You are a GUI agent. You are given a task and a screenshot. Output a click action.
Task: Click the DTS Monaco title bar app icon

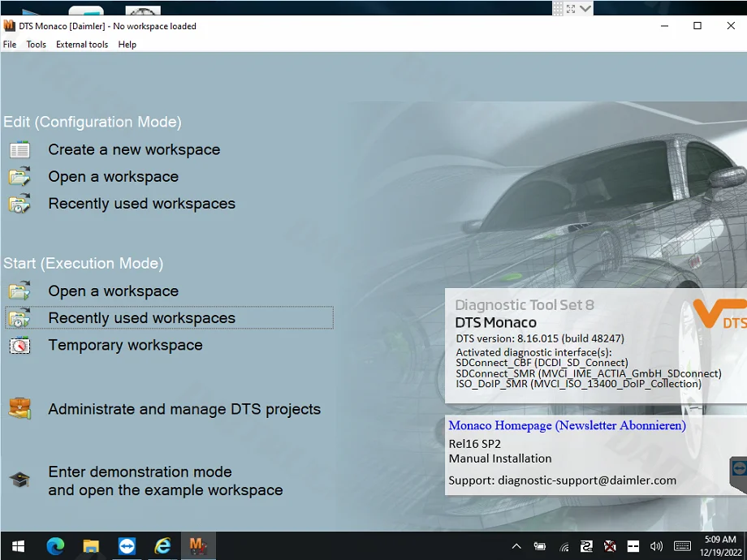pos(9,26)
